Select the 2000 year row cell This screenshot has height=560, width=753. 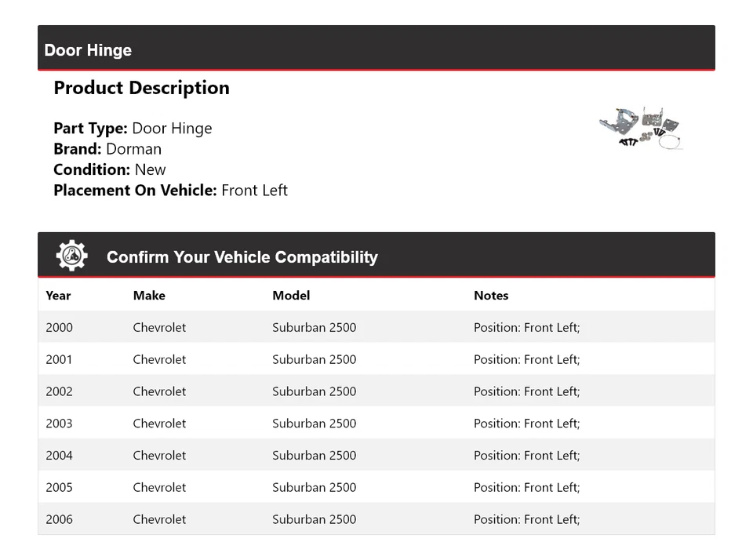coord(59,328)
